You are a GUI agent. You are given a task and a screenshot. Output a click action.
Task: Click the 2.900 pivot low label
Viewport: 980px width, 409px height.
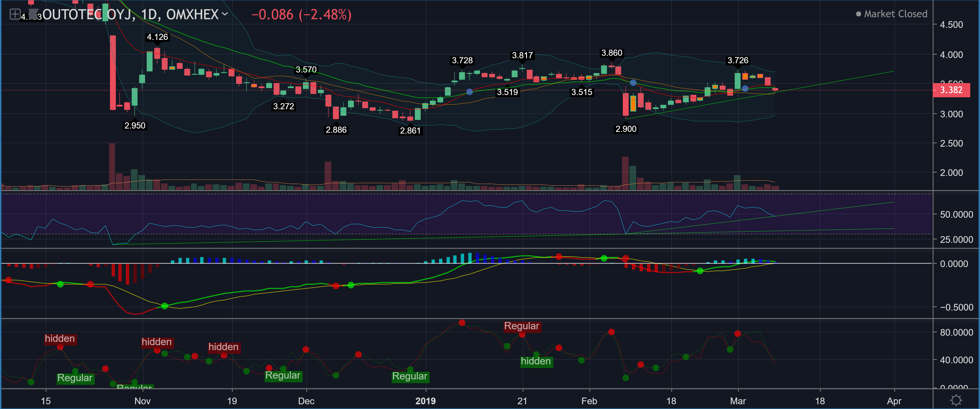625,129
